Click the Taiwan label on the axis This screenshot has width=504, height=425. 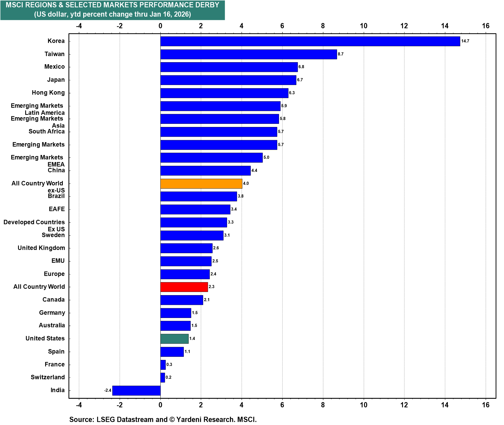point(54,54)
